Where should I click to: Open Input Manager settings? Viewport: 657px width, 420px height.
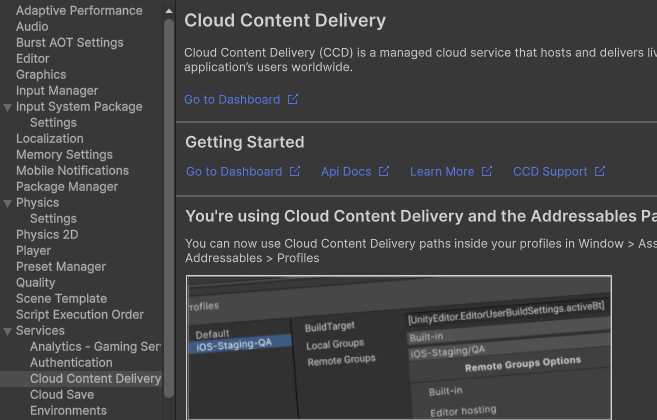pos(57,91)
